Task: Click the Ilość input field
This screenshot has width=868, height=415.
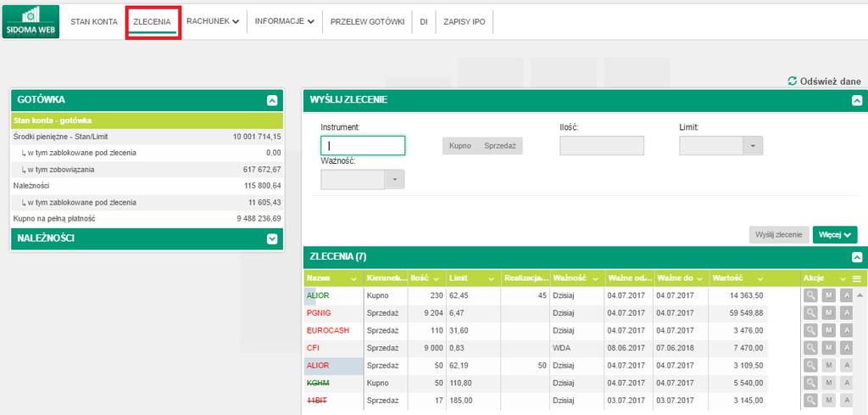Action: tap(602, 146)
